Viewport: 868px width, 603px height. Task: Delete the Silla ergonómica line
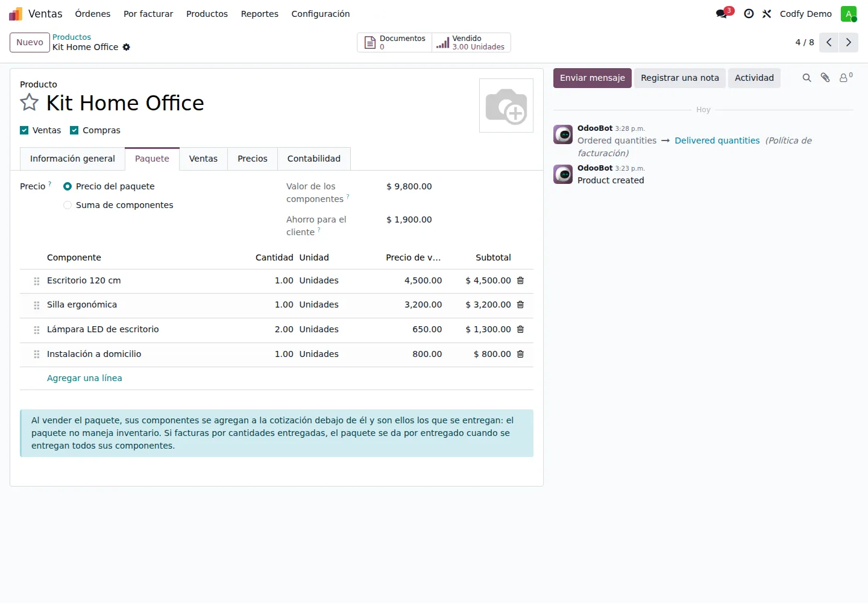pos(520,305)
